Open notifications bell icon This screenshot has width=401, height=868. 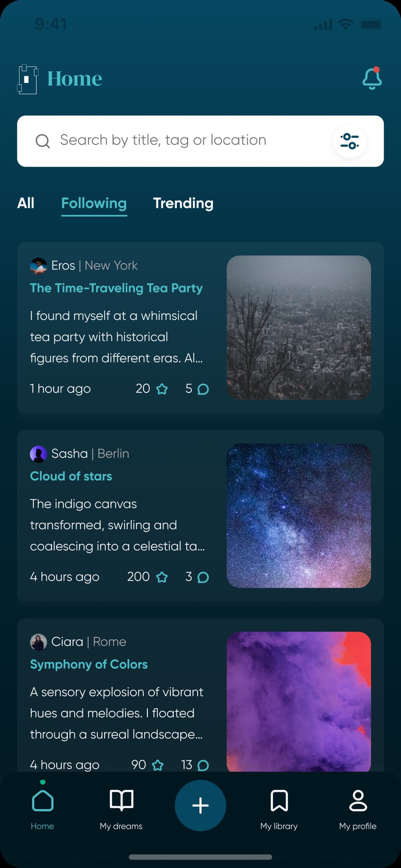pyautogui.click(x=372, y=78)
